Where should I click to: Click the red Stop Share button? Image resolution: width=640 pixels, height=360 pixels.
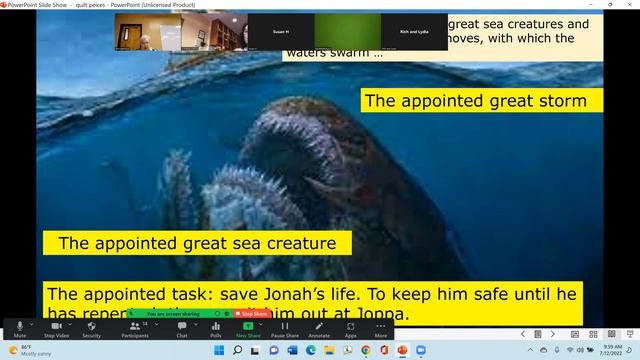tap(251, 313)
